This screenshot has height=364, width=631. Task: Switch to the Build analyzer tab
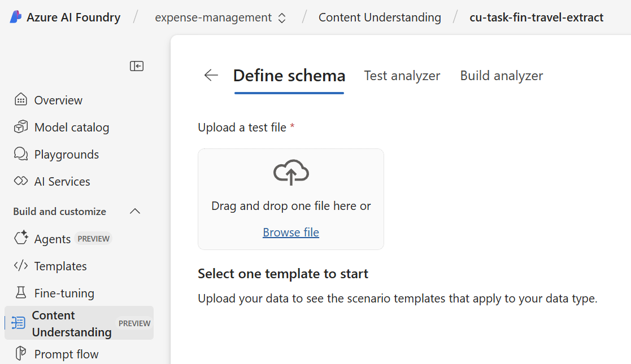click(x=502, y=76)
